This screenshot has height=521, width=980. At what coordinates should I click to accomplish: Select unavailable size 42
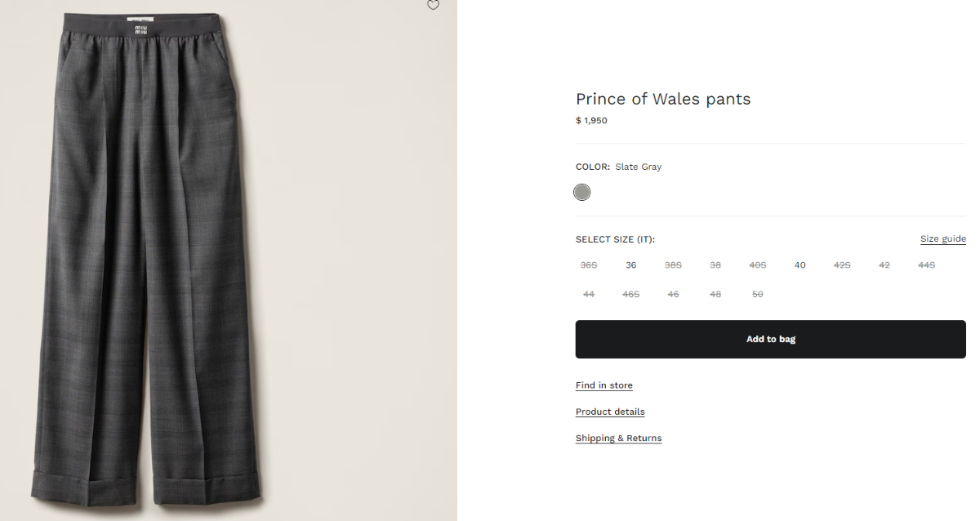point(884,265)
